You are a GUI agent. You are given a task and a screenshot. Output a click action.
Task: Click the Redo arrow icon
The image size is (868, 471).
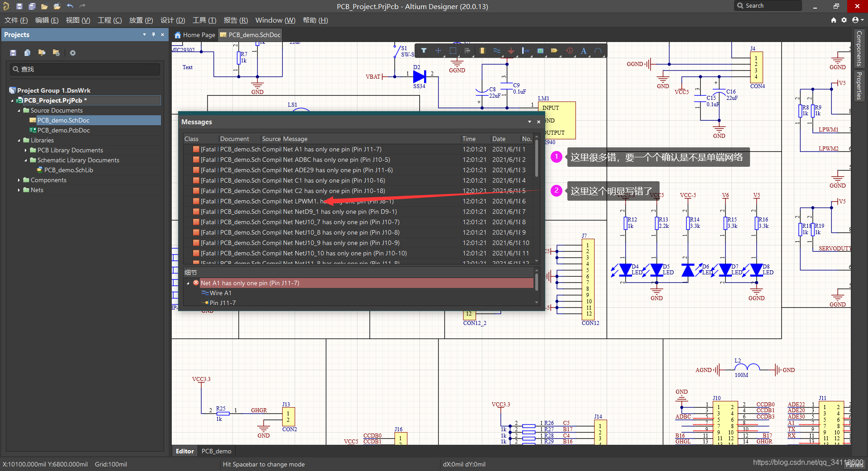click(82, 6)
